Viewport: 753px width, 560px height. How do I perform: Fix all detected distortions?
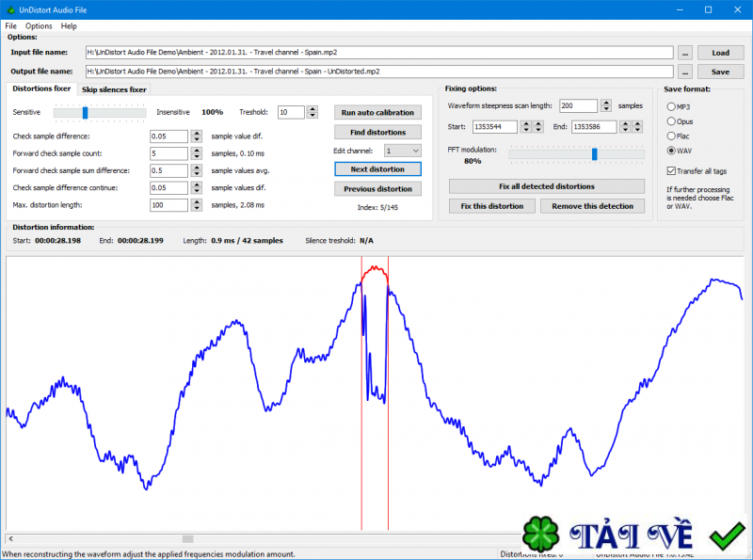tap(546, 185)
